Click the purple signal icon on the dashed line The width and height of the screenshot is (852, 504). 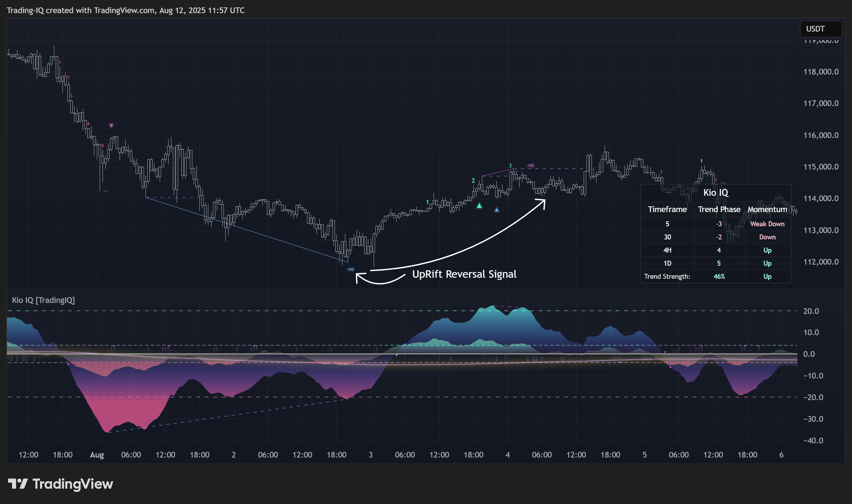[531, 166]
